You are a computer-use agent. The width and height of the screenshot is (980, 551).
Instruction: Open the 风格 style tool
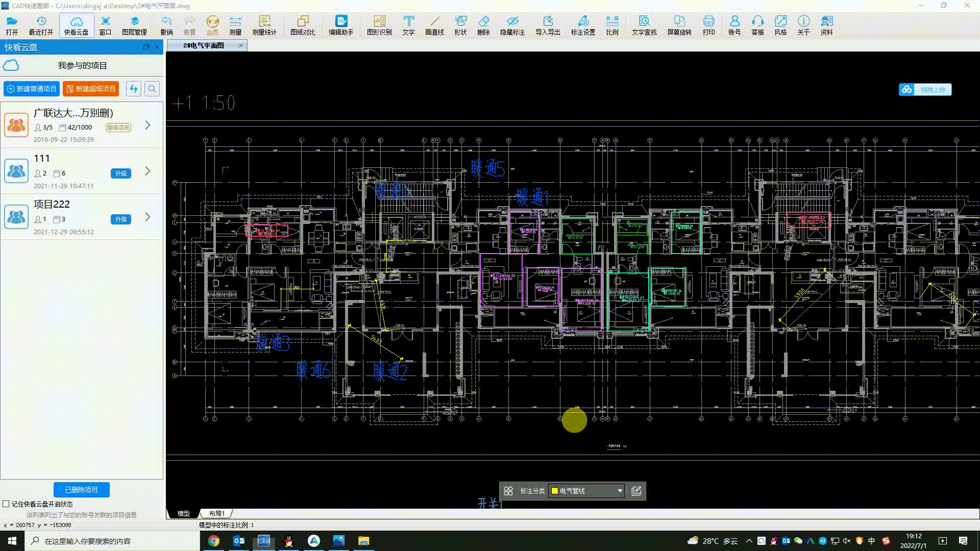point(780,25)
